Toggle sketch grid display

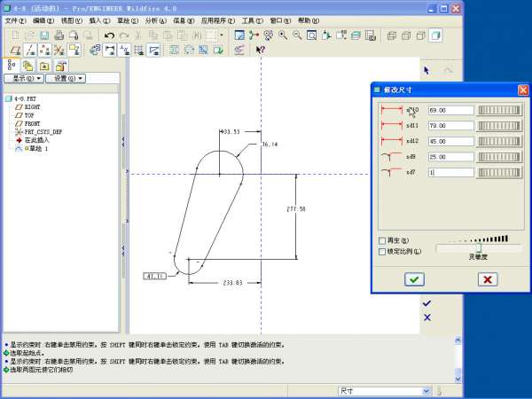point(139,51)
